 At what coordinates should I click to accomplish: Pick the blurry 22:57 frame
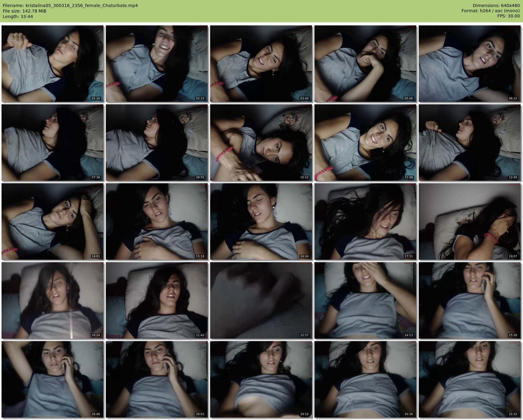261,300
